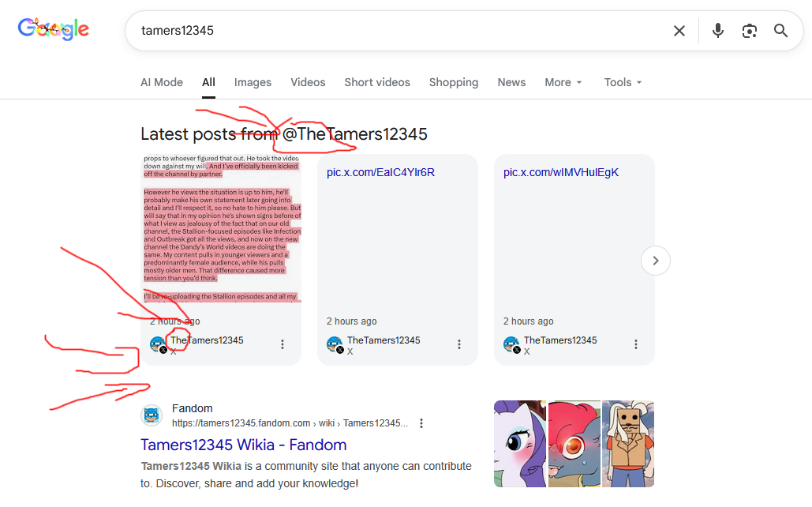Open the Fandom result's three-dot menu

click(x=421, y=423)
